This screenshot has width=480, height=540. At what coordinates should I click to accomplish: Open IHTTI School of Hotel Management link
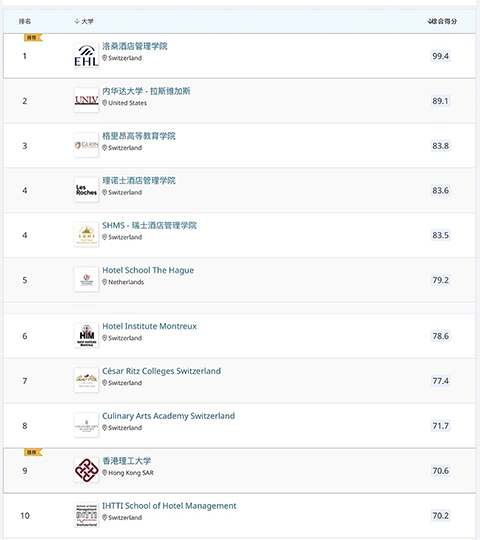click(169, 506)
